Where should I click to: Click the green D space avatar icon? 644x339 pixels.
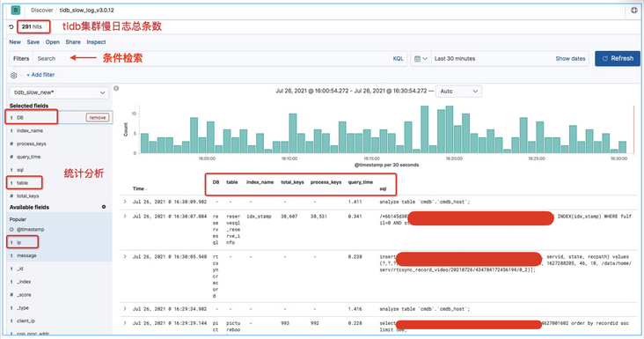pyautogui.click(x=16, y=10)
